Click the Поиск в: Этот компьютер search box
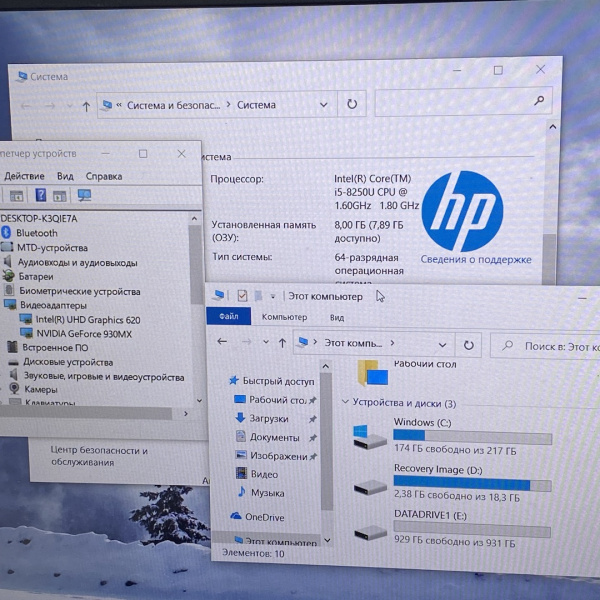Viewport: 600px width, 600px height. [x=545, y=346]
